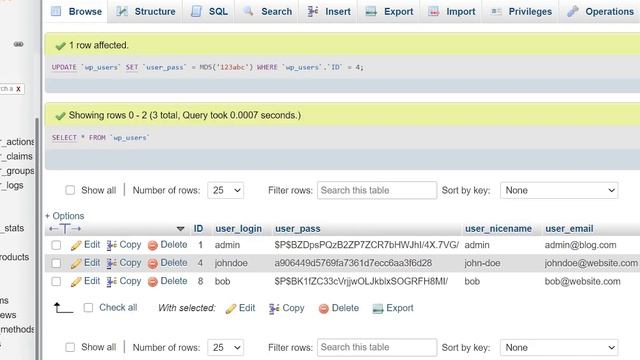Open the Browse tab

(x=76, y=11)
